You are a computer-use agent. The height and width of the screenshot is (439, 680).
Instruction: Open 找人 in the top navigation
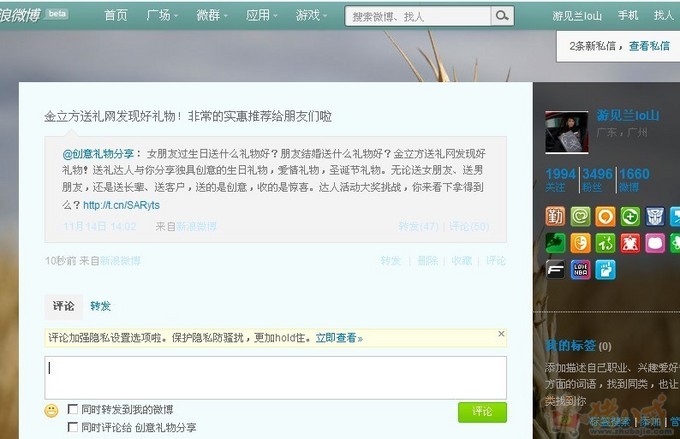point(664,16)
